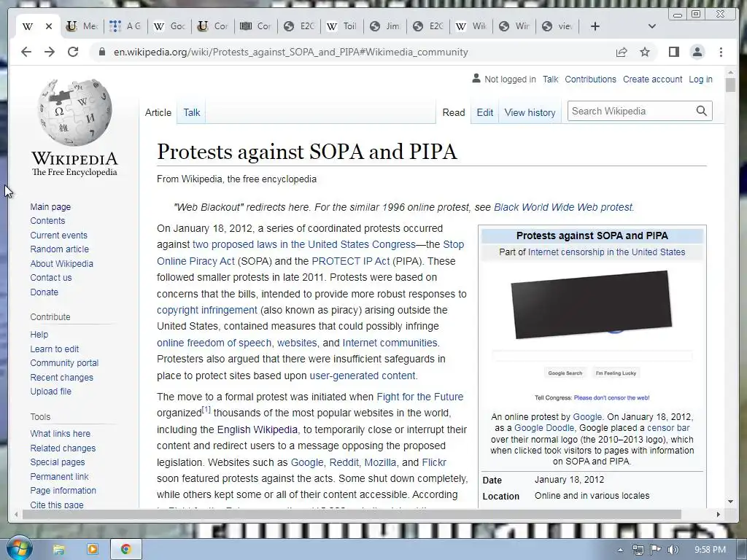Go back to the previous page

(26, 52)
